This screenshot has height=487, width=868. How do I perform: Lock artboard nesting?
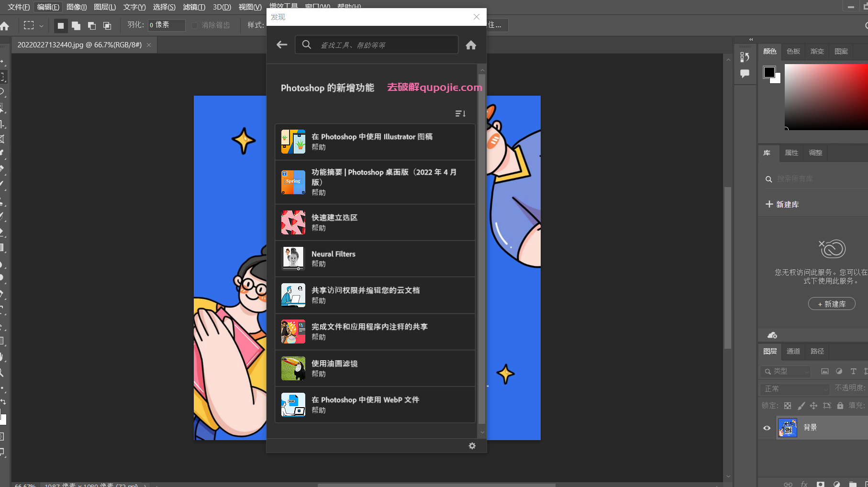pyautogui.click(x=827, y=406)
